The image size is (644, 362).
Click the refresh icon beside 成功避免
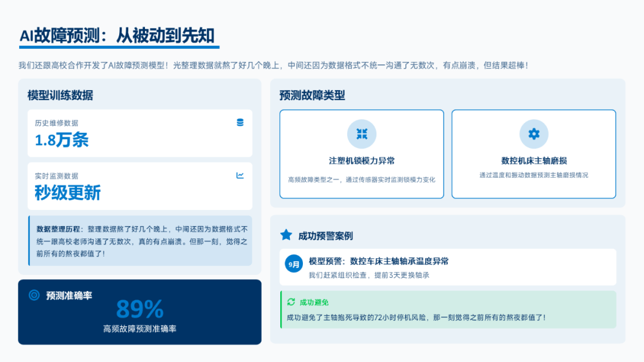pyautogui.click(x=291, y=302)
